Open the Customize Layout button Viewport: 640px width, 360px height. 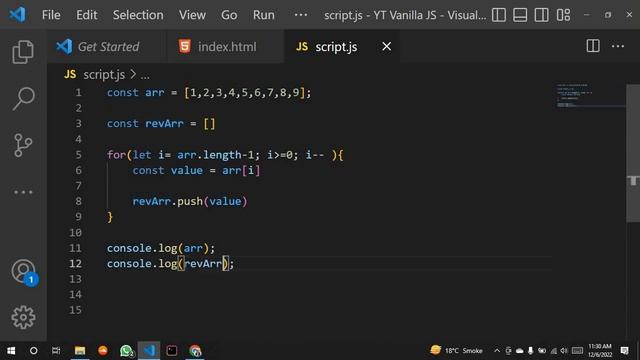[x=563, y=15]
